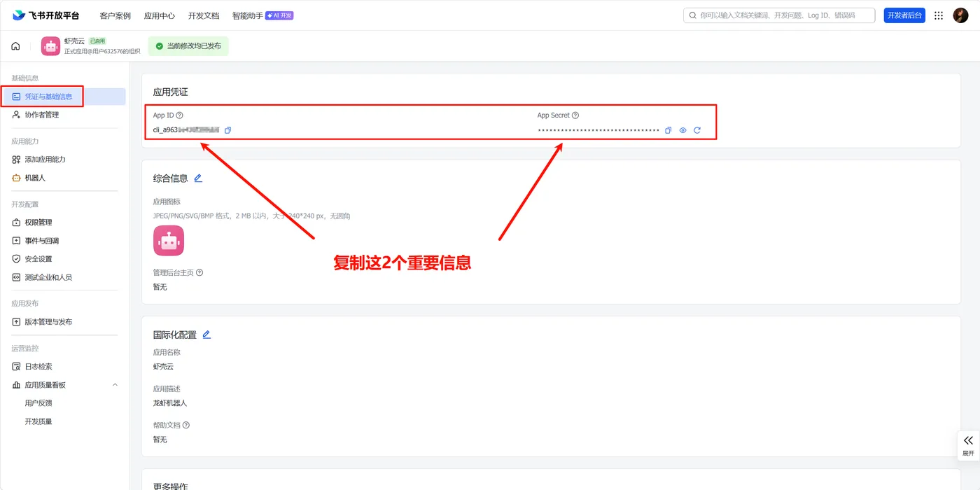This screenshot has width=980, height=490.
Task: Focus the documentation search field
Action: coord(779,15)
